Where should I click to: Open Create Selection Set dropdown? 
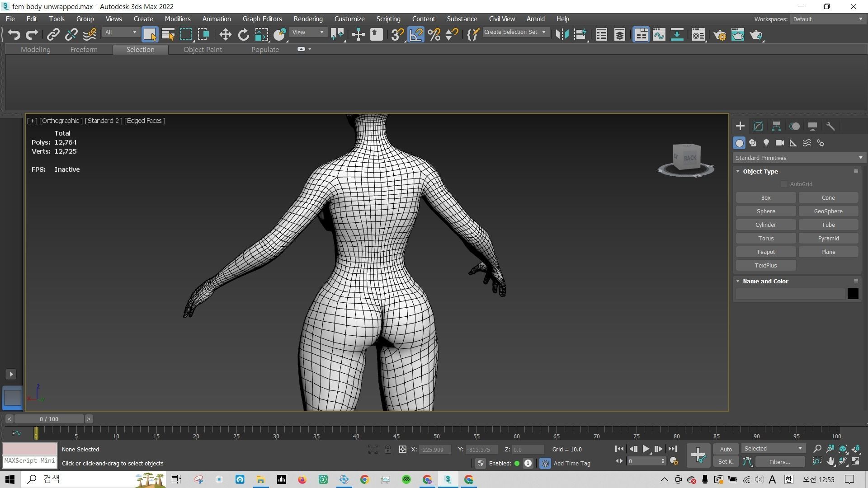pyautogui.click(x=515, y=32)
